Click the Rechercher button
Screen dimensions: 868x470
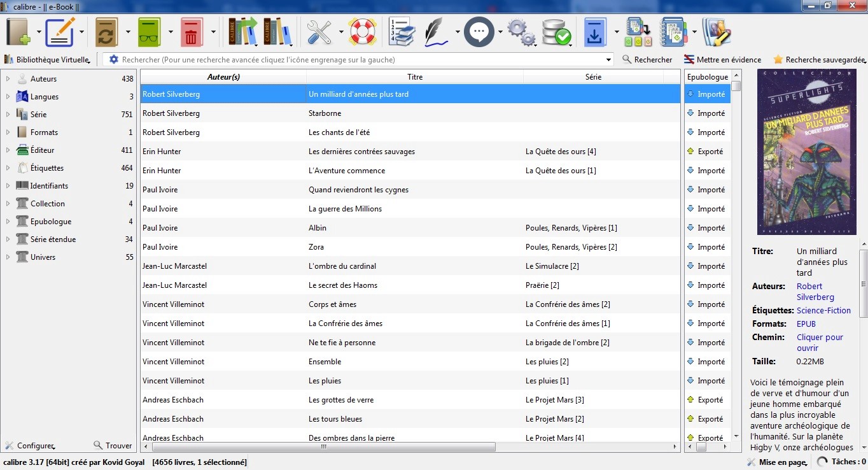tap(647, 60)
